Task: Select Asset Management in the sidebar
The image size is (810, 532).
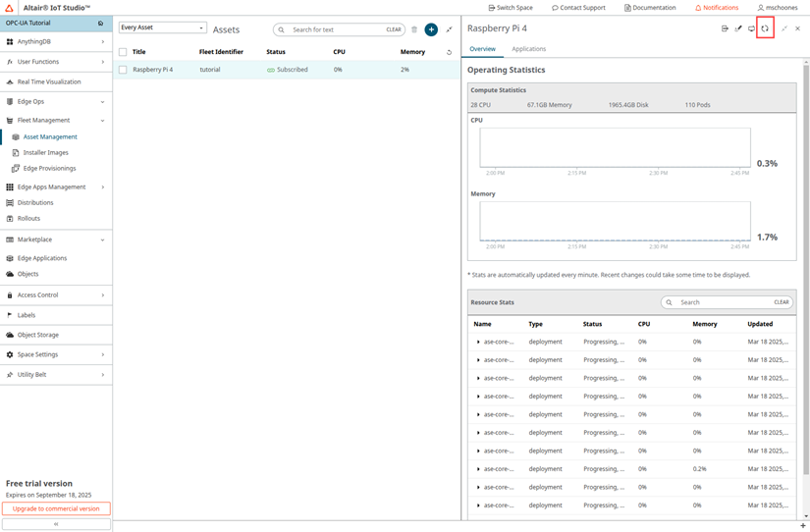Action: click(x=50, y=136)
